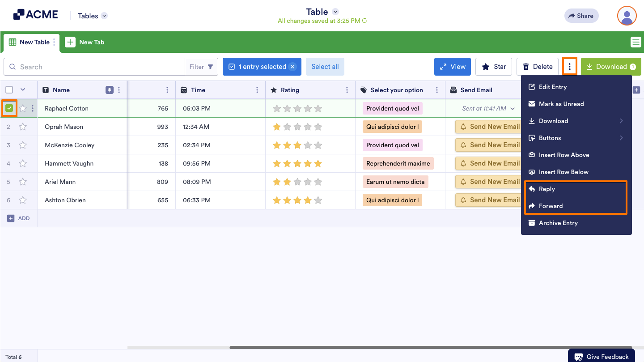
Task: Click the Star toolbar button
Action: pyautogui.click(x=494, y=67)
